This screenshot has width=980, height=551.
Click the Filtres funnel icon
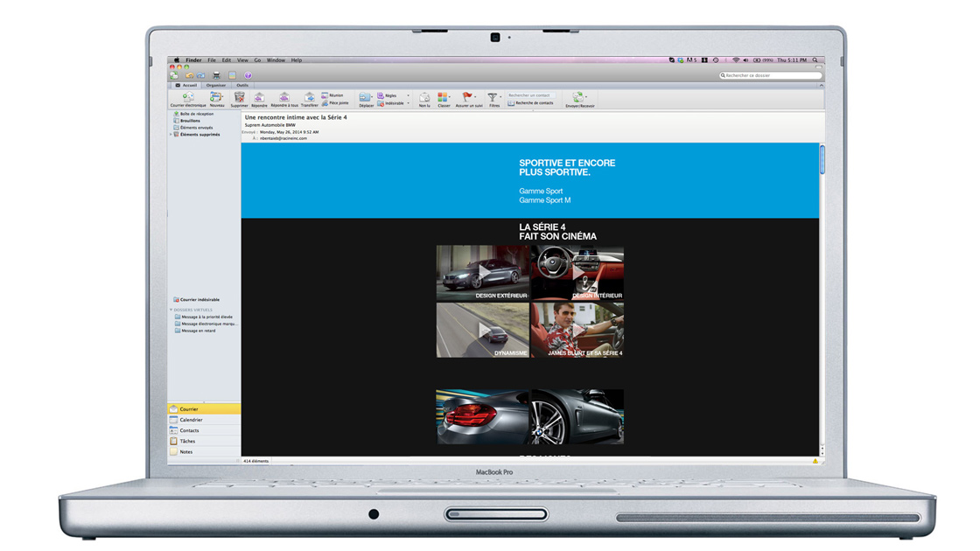tap(493, 97)
